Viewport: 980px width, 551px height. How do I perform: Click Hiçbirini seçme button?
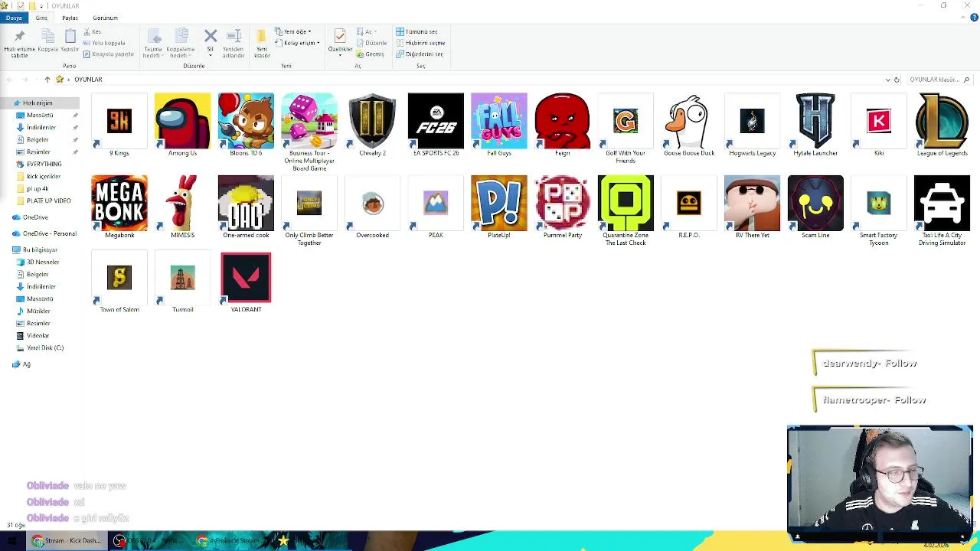point(420,43)
